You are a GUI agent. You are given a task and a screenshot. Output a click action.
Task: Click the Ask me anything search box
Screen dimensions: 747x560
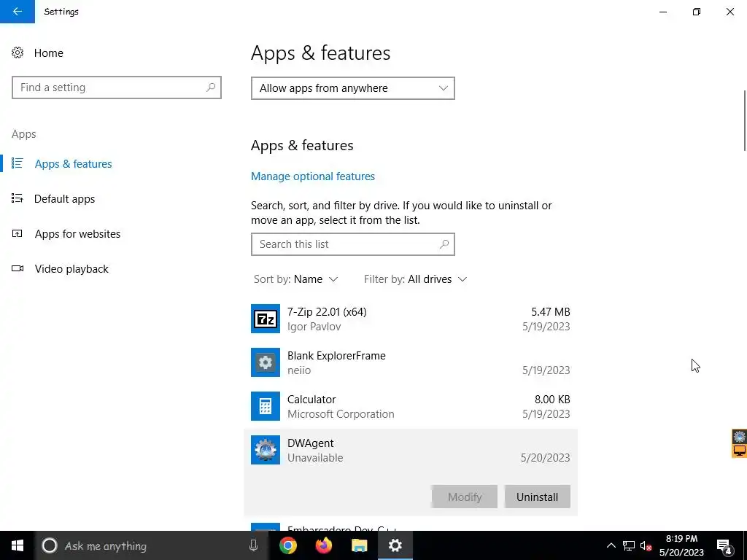[x=152, y=545]
